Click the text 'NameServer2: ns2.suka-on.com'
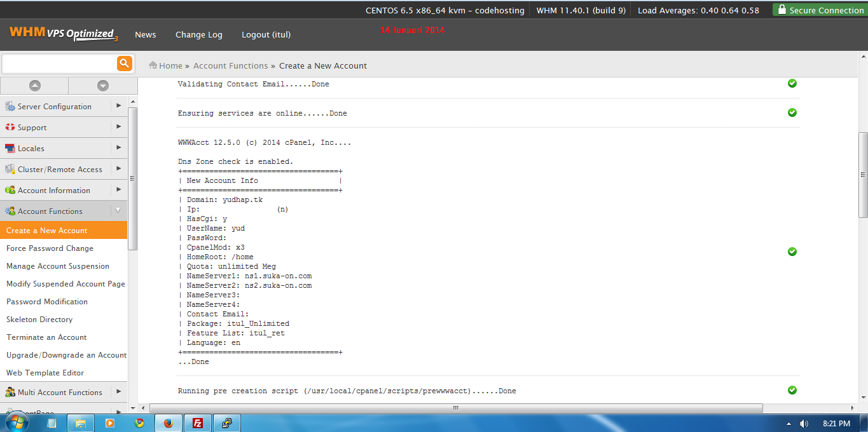This screenshot has width=868, height=432. pyautogui.click(x=249, y=285)
